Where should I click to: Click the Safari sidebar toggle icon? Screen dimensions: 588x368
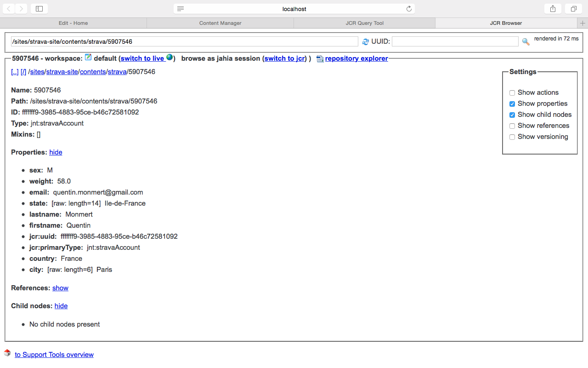click(39, 9)
